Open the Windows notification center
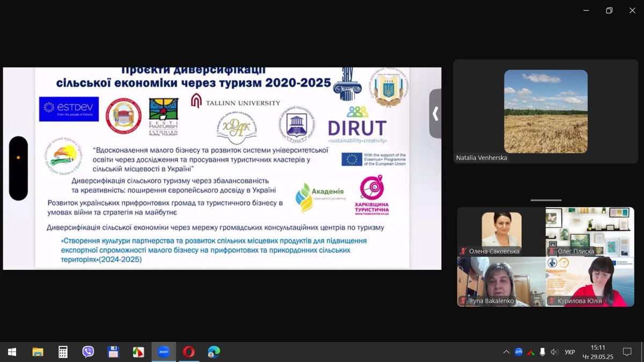The height and width of the screenshot is (362, 644). (627, 352)
